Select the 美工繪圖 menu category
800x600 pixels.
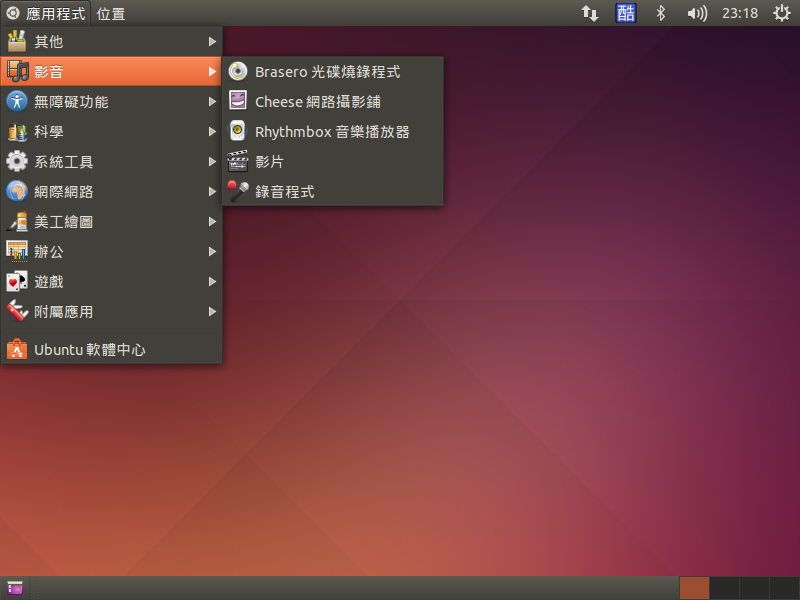(64, 222)
